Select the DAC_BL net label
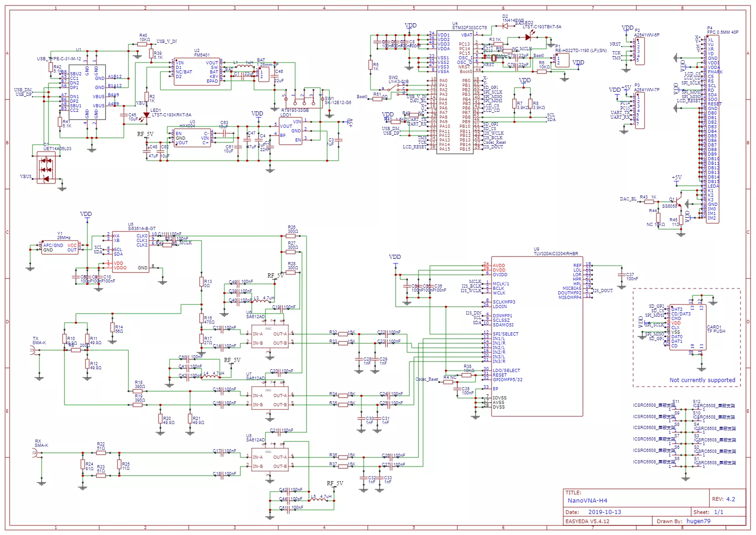 pyautogui.click(x=628, y=199)
